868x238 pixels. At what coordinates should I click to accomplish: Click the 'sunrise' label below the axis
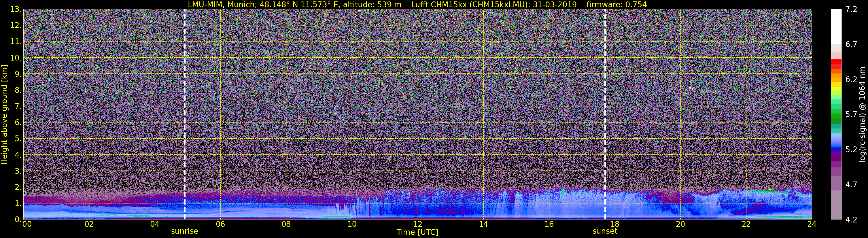(185, 231)
